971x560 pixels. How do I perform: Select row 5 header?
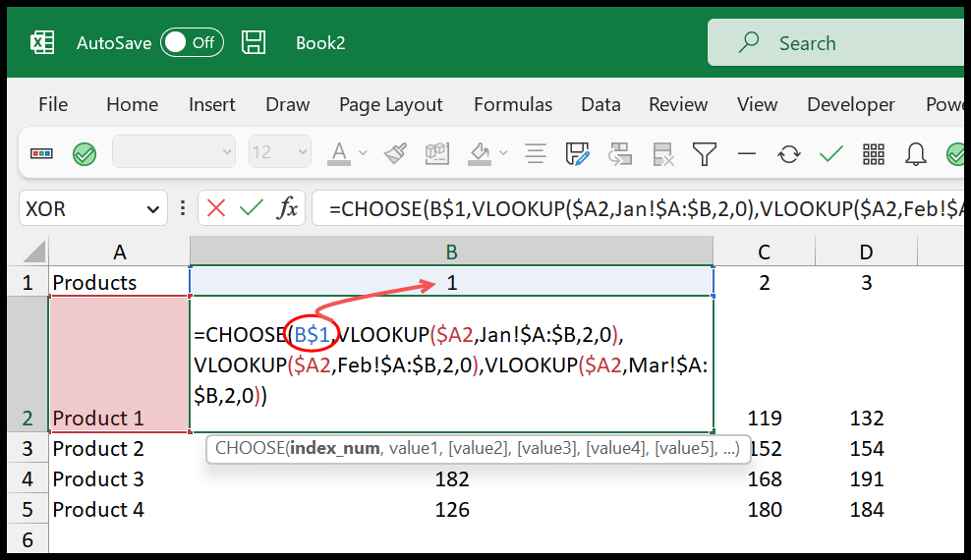(x=28, y=509)
